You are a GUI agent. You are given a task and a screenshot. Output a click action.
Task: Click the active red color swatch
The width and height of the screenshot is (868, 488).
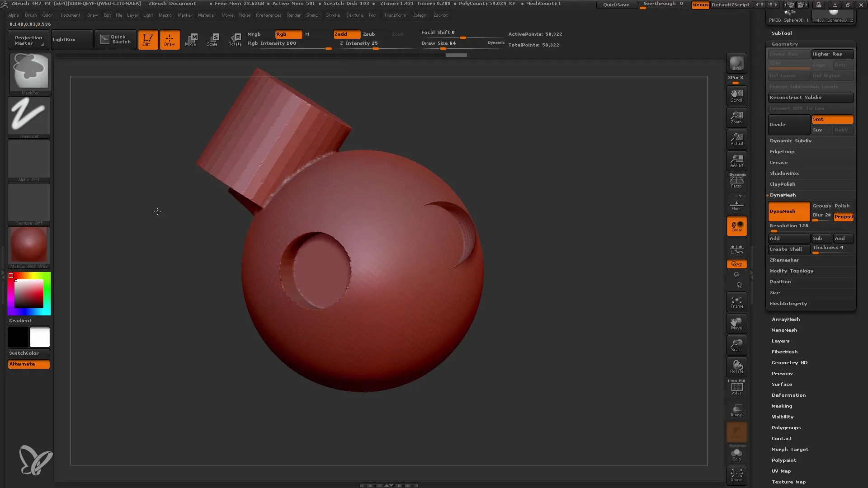[x=11, y=275]
